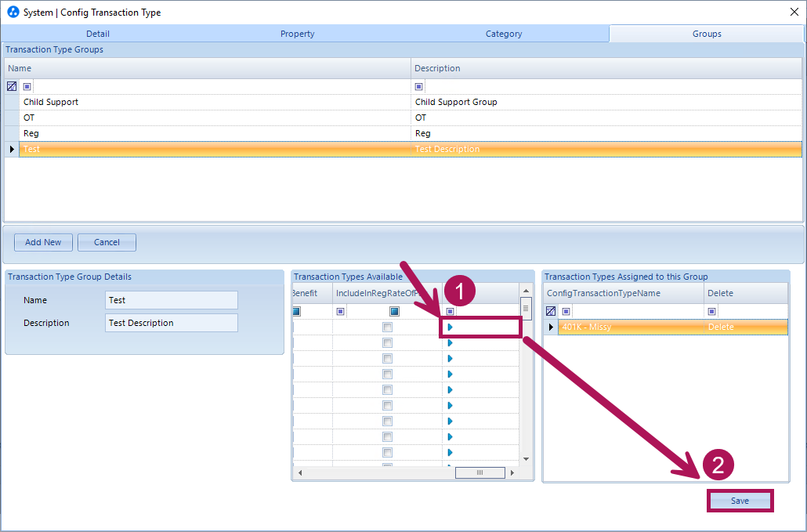Click the sixth row's blue assign arrow
This screenshot has height=532, width=807.
[x=451, y=405]
